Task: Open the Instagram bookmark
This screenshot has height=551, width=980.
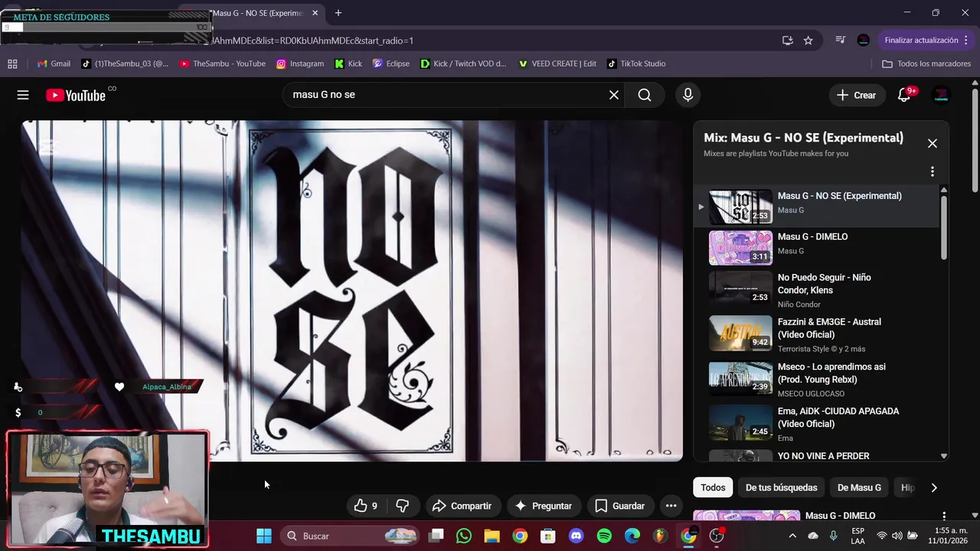Action: [x=300, y=64]
